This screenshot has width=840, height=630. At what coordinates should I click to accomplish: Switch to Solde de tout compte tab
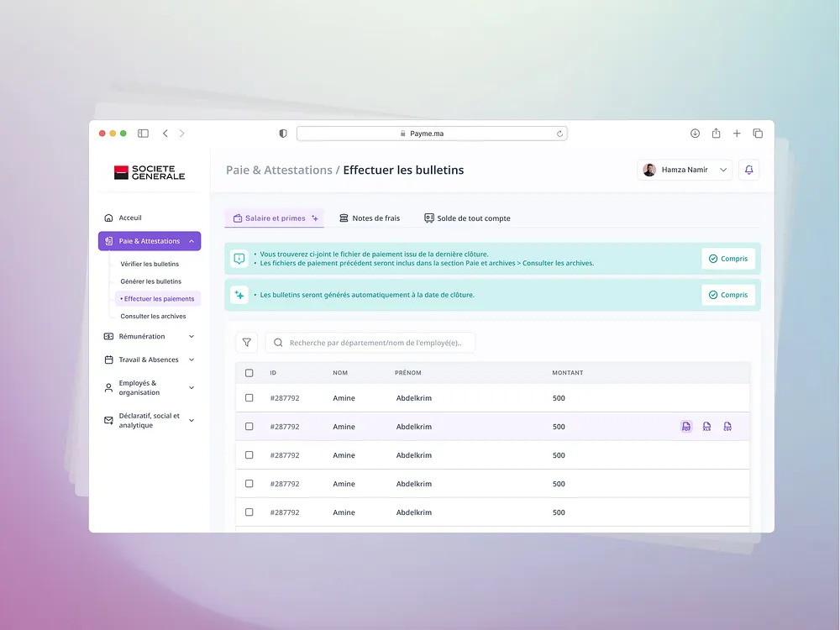click(x=467, y=218)
